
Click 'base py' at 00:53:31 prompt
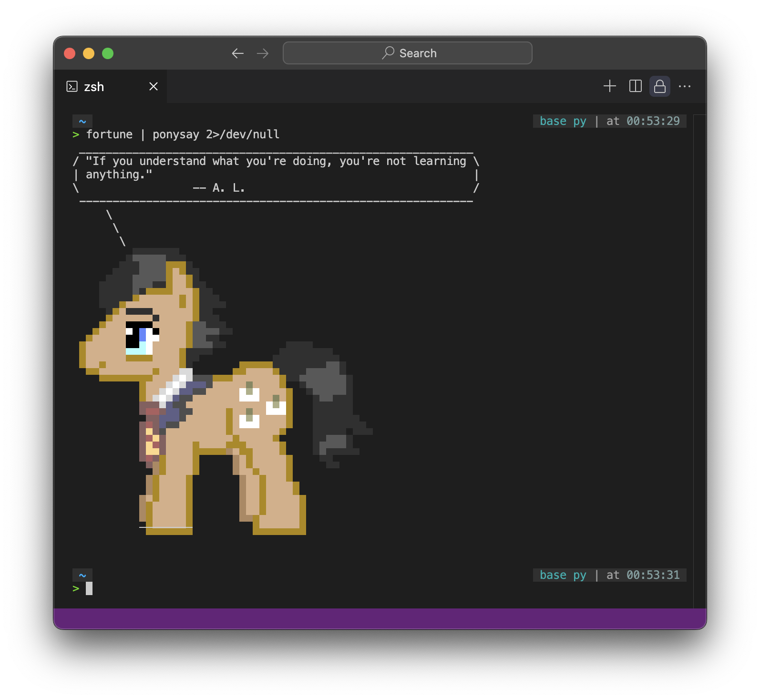563,575
